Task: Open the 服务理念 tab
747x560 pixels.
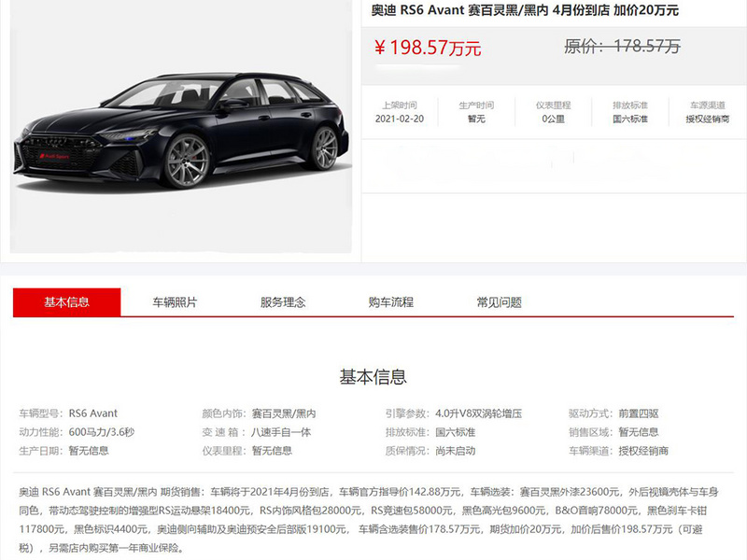Action: point(283,301)
